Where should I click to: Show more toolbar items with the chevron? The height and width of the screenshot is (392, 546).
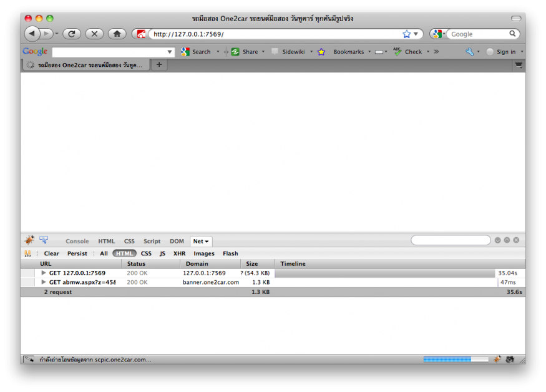coord(436,52)
